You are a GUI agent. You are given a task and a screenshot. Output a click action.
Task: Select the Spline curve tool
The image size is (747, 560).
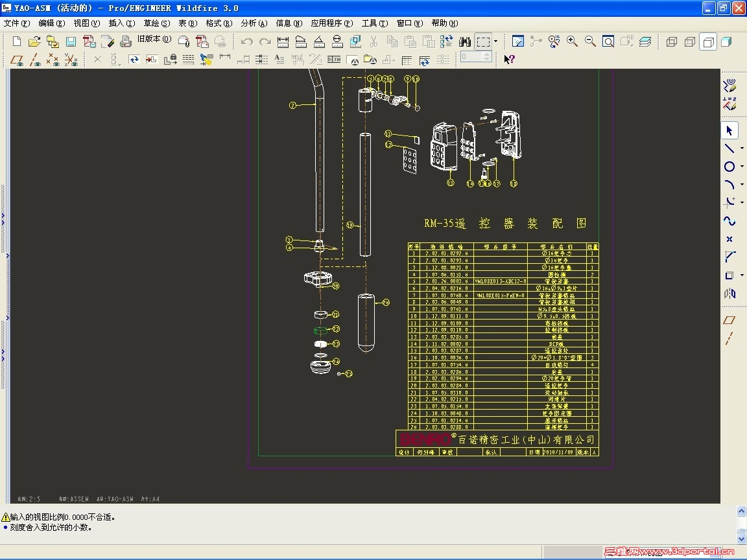tap(729, 221)
